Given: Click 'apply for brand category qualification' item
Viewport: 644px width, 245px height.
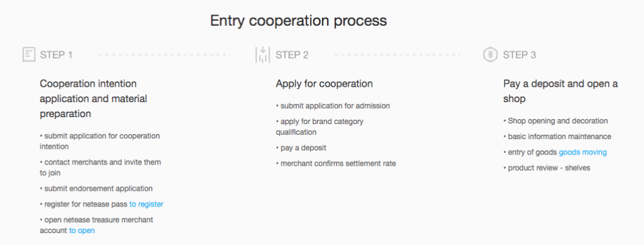Looking at the screenshot, I should click(319, 127).
